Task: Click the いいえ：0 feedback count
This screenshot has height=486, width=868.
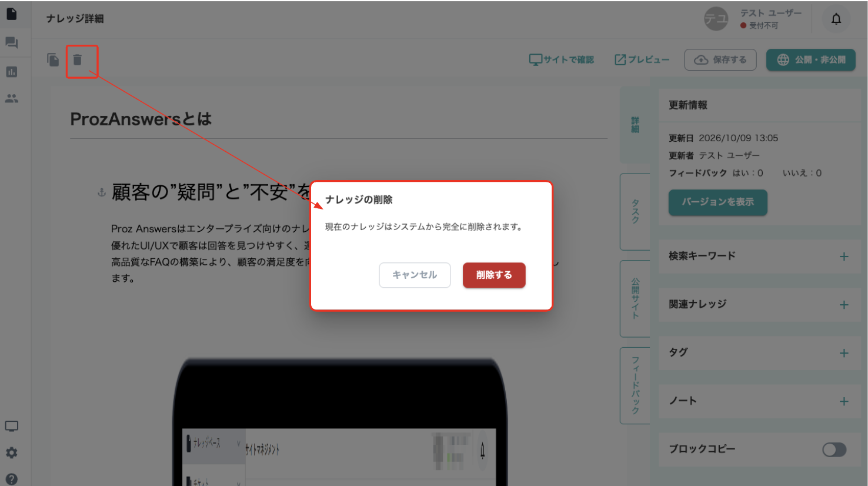Action: tap(802, 173)
